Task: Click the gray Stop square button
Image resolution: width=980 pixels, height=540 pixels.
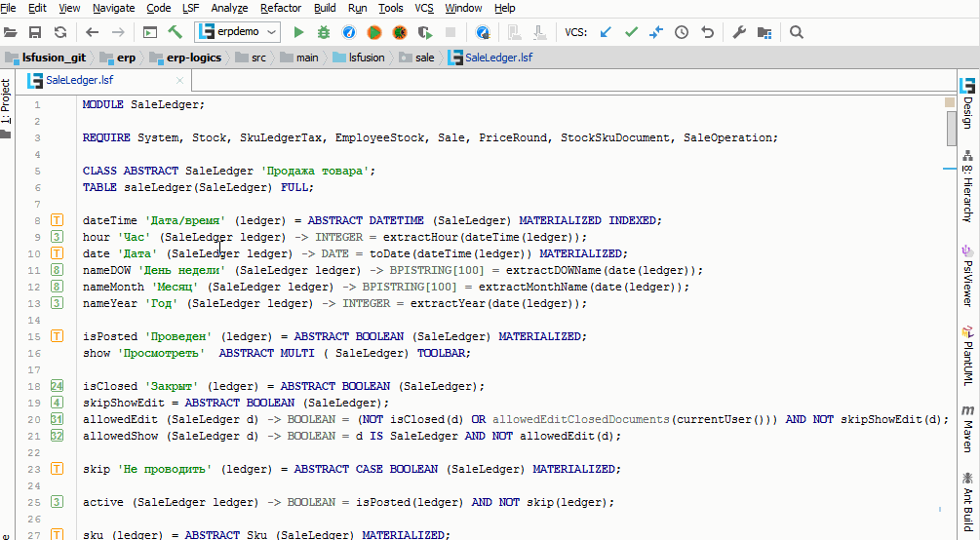Action: pyautogui.click(x=450, y=32)
